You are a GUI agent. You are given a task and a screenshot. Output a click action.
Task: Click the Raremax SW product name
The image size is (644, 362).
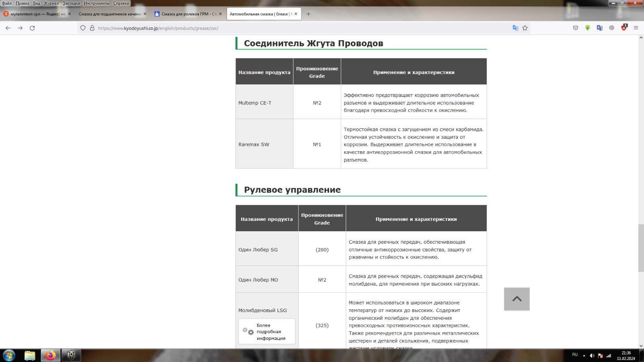[254, 144]
